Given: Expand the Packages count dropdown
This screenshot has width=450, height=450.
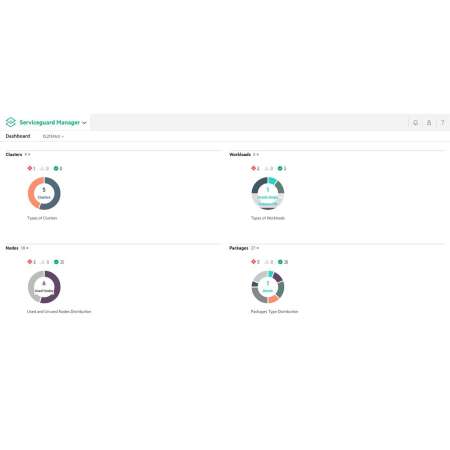Looking at the screenshot, I should (255, 248).
